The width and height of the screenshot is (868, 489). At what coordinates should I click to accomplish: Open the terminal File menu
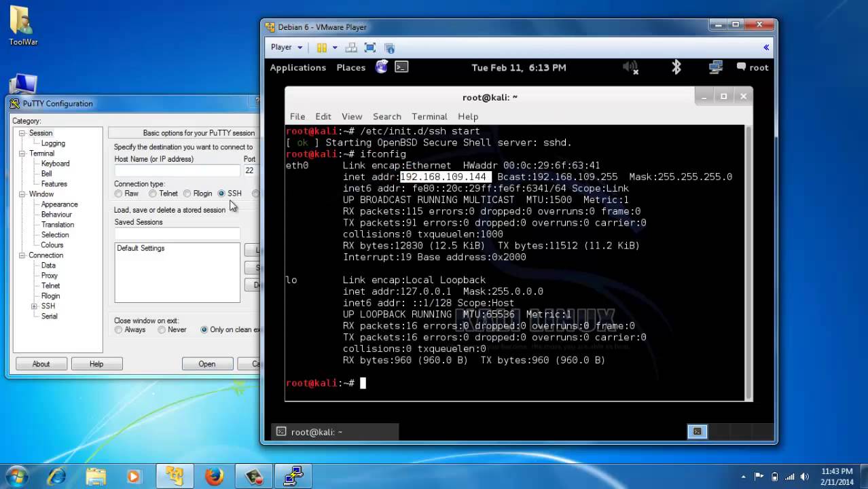pos(297,116)
